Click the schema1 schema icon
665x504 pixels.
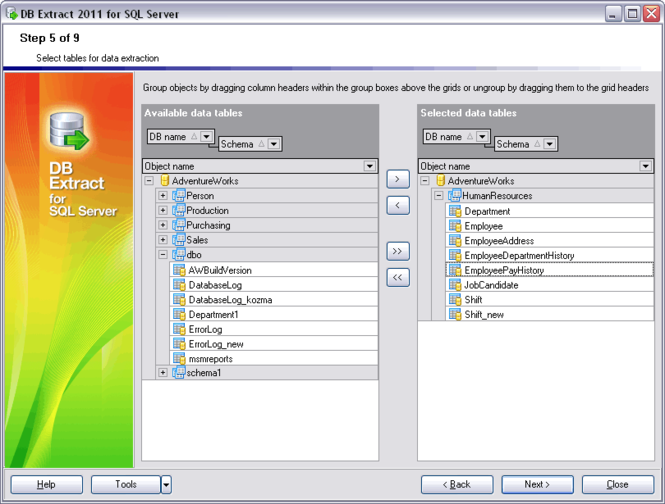pos(179,372)
